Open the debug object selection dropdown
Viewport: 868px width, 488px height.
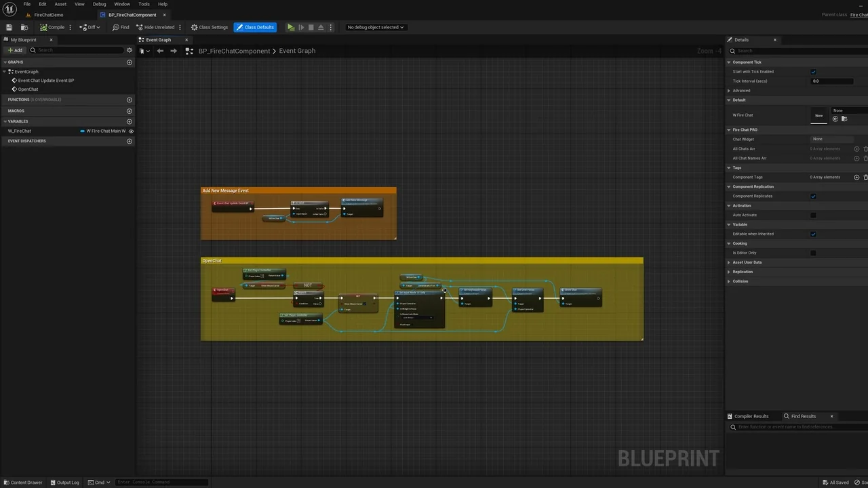[375, 27]
